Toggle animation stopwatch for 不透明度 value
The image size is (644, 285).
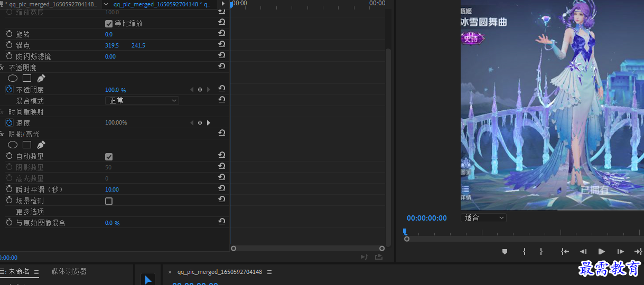[x=9, y=90]
